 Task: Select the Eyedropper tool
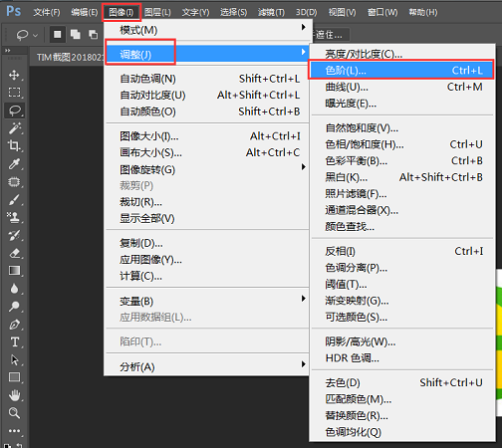(14, 163)
